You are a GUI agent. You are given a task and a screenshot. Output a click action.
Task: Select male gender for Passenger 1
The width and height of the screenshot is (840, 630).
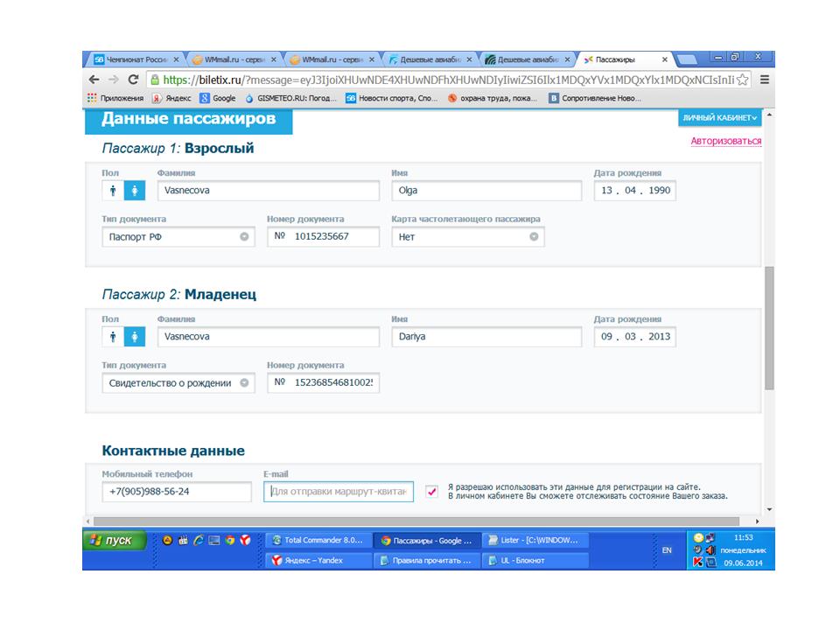coord(113,190)
